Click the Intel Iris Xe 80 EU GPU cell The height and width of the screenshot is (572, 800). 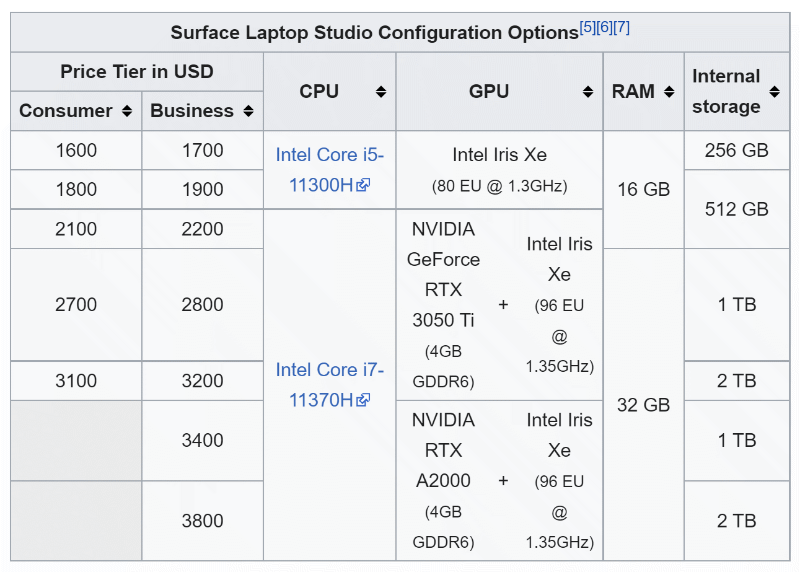coord(499,169)
